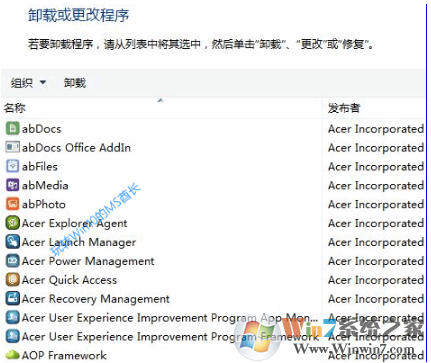Screen dimensions: 431x363
Task: Click publisher cell in Acer Quick Access row
Action: [x=376, y=280]
